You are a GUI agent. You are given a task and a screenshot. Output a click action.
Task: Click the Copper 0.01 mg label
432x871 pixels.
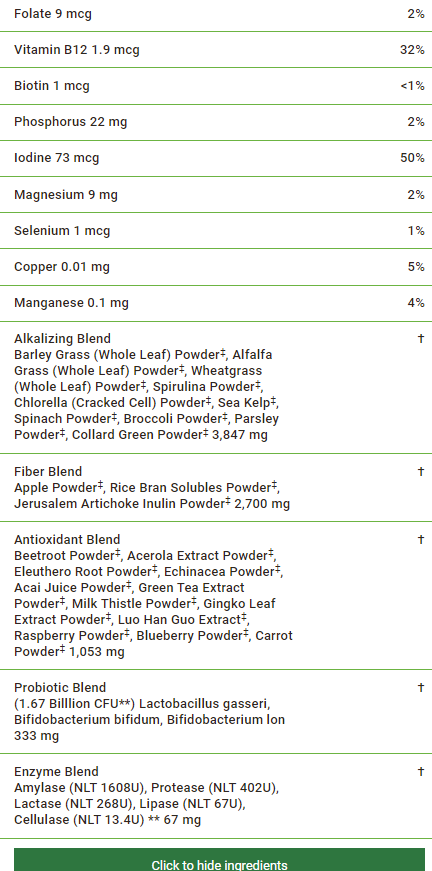coord(62,267)
